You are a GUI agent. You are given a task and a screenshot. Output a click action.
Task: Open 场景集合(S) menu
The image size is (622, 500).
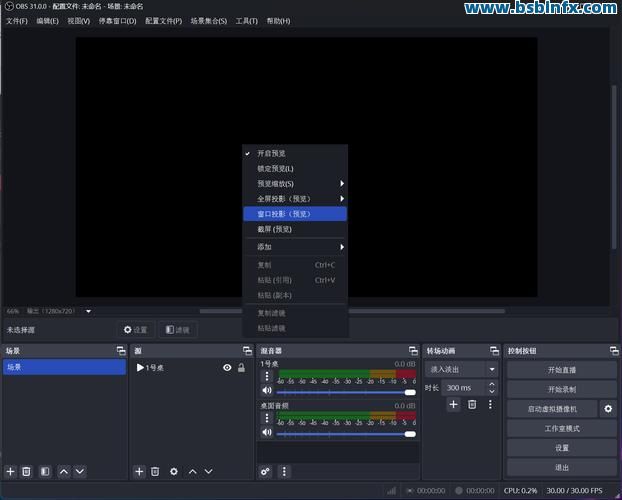click(x=209, y=21)
